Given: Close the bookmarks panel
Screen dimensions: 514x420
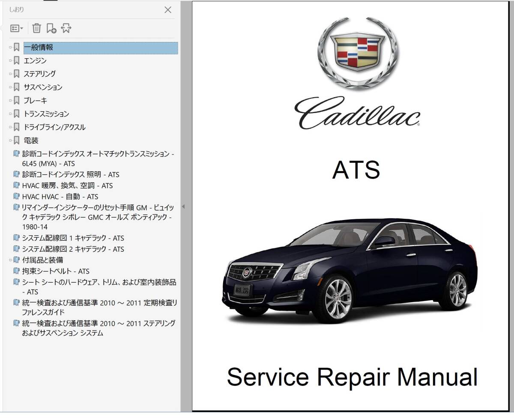Looking at the screenshot, I should (168, 10).
